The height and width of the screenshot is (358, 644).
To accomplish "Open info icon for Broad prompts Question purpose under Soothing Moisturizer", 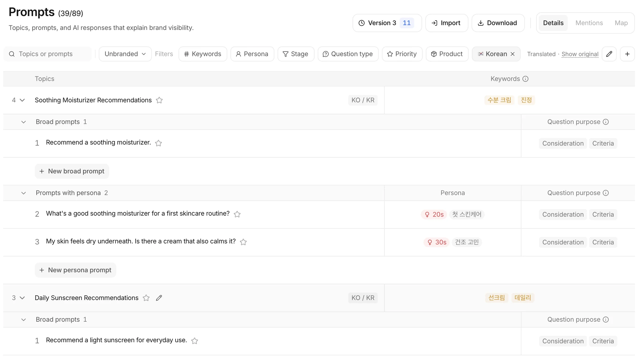I will click(x=606, y=122).
